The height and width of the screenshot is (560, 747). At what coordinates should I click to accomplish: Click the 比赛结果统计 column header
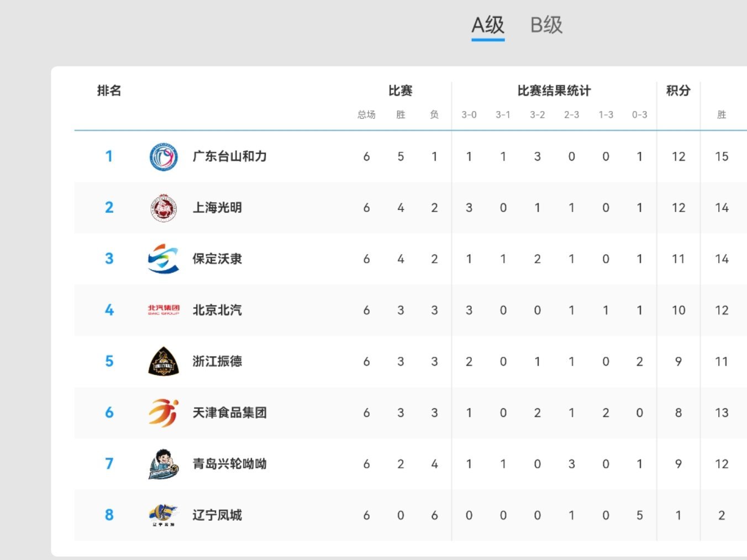[x=554, y=91]
